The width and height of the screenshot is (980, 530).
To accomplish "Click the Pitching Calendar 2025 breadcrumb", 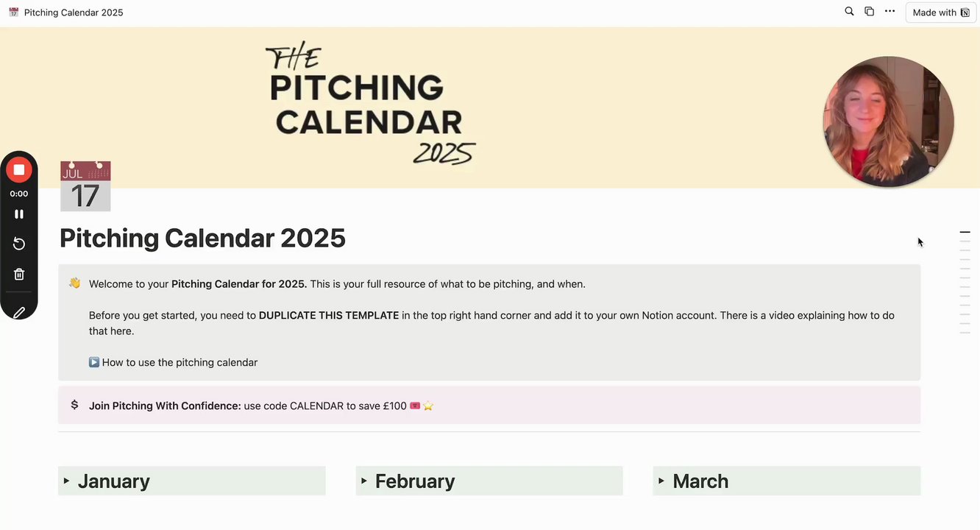I will [73, 13].
